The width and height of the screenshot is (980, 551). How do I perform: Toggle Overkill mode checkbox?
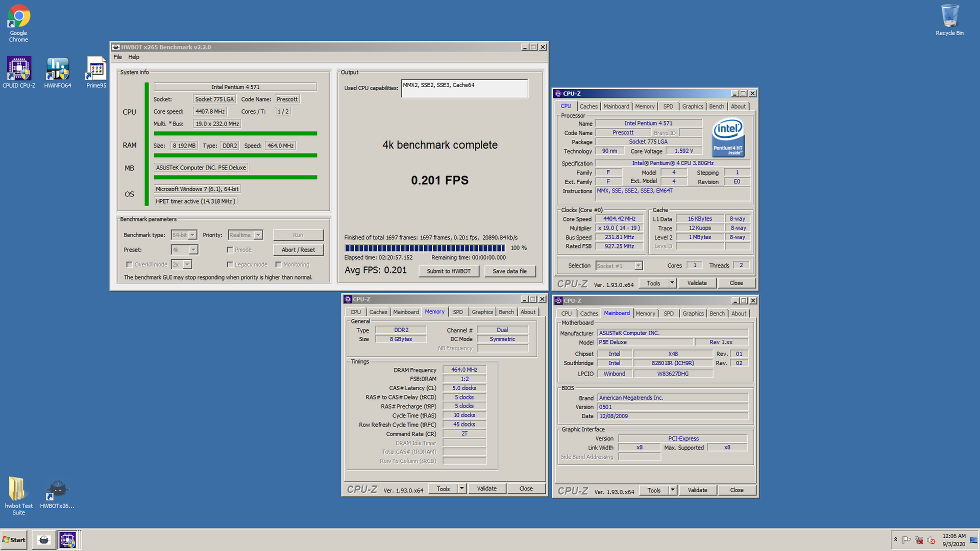[129, 265]
